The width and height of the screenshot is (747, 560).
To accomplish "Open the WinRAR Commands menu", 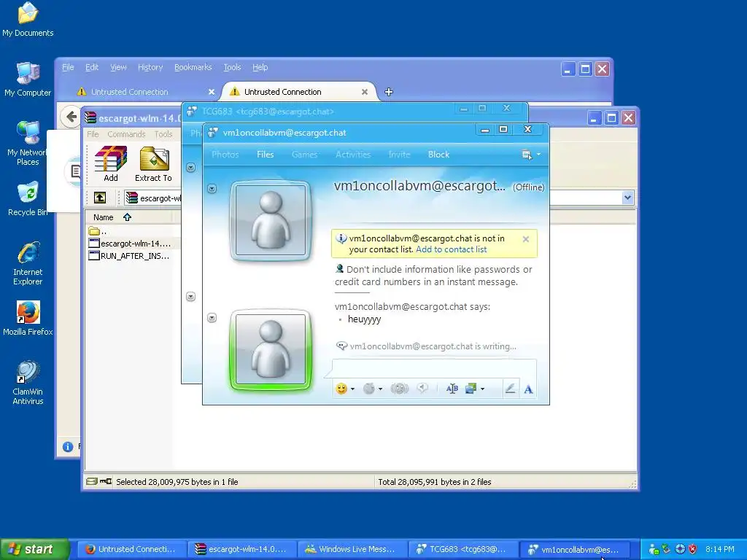I will (126, 134).
